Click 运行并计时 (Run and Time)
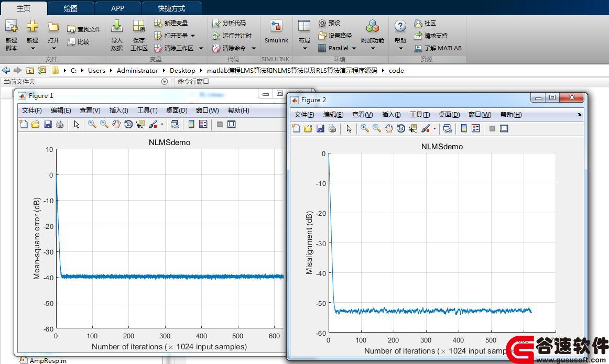 tap(232, 35)
